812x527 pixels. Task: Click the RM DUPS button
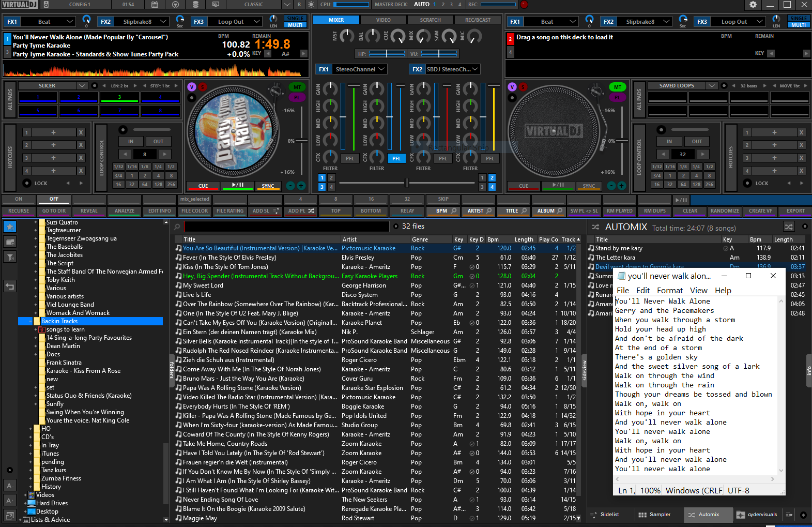(x=655, y=211)
